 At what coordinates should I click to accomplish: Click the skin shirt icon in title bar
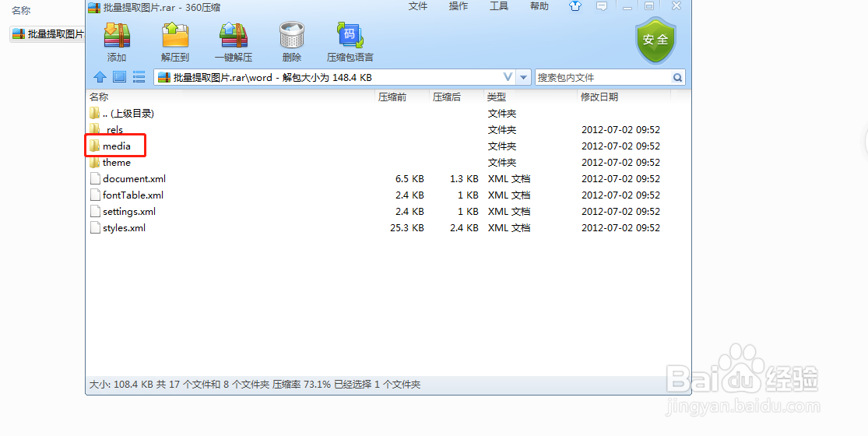click(x=575, y=6)
